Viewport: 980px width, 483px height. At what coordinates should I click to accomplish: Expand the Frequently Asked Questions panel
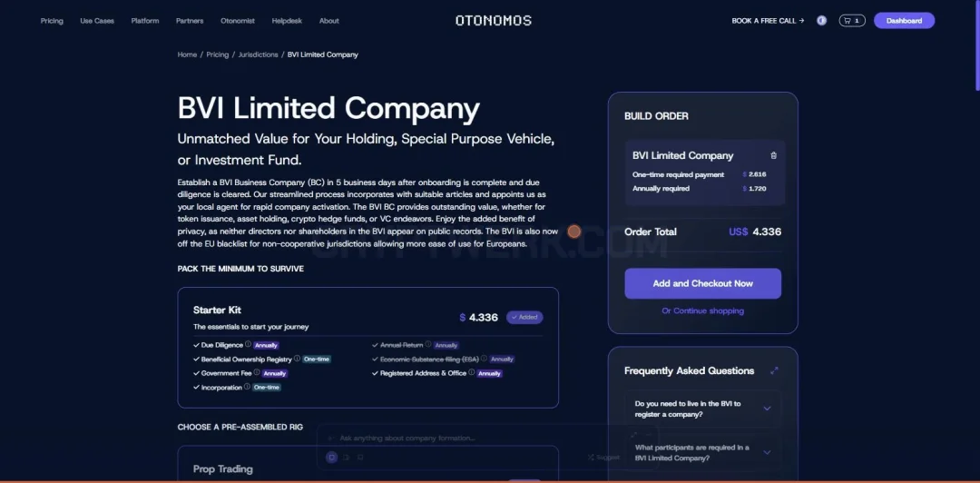tap(774, 370)
